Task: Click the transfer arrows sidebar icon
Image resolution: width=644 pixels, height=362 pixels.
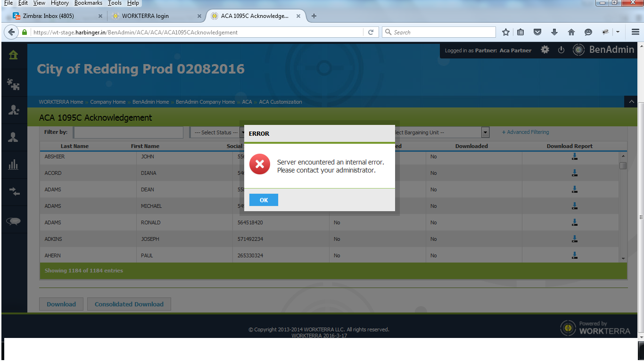Action: tap(13, 191)
